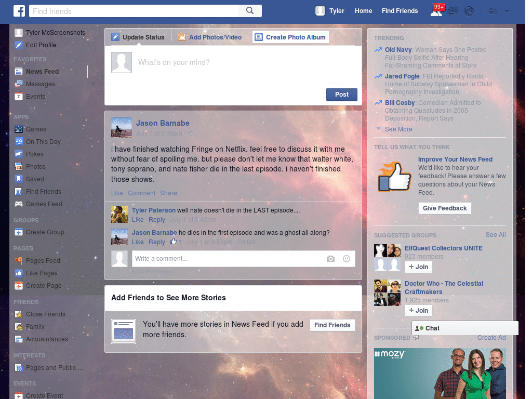Click the Messages sidebar icon

click(x=19, y=84)
